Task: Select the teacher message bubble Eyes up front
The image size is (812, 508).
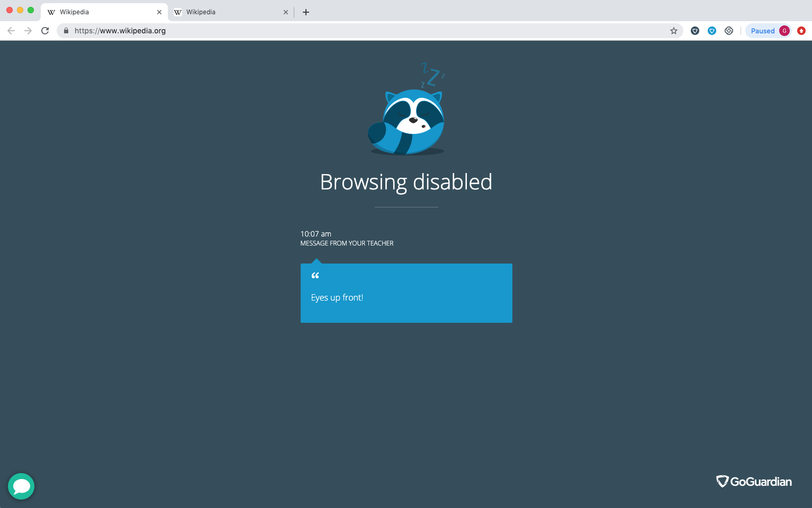Action: tap(406, 293)
